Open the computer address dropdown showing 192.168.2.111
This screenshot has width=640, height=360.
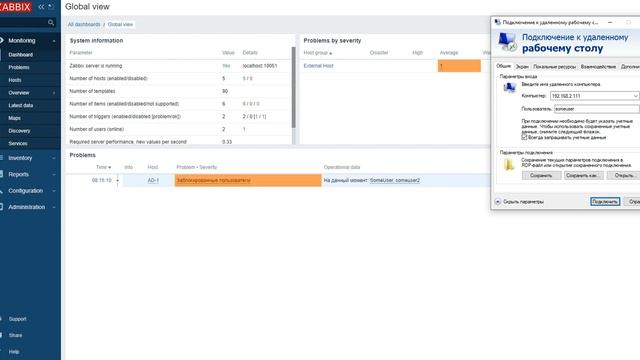(635, 96)
